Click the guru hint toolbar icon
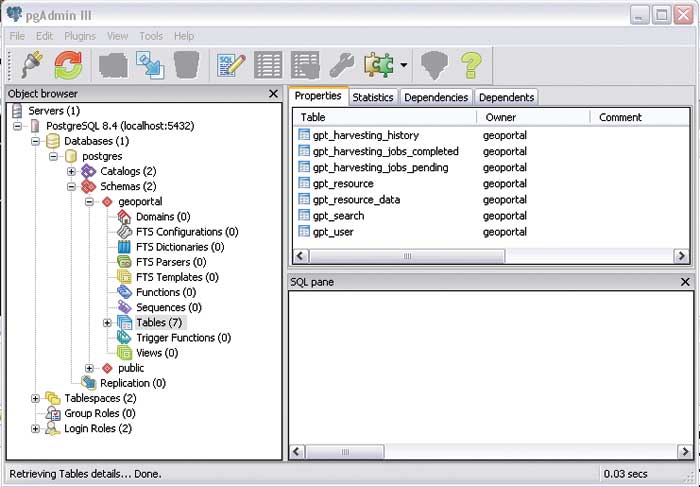Image resolution: width=700 pixels, height=487 pixels. click(434, 66)
